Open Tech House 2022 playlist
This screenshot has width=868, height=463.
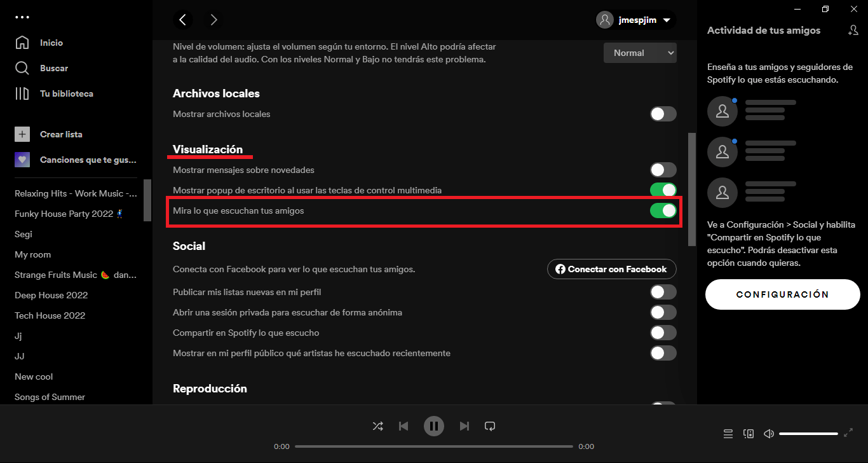coord(50,315)
